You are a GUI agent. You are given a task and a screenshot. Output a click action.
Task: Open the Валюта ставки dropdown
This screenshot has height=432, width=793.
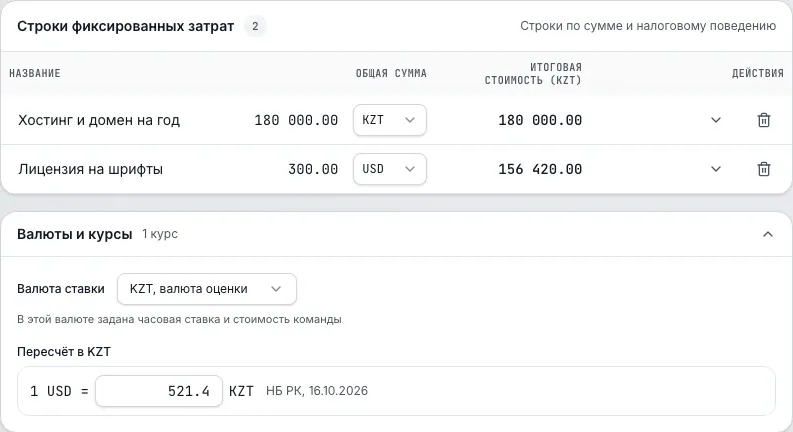click(x=207, y=289)
